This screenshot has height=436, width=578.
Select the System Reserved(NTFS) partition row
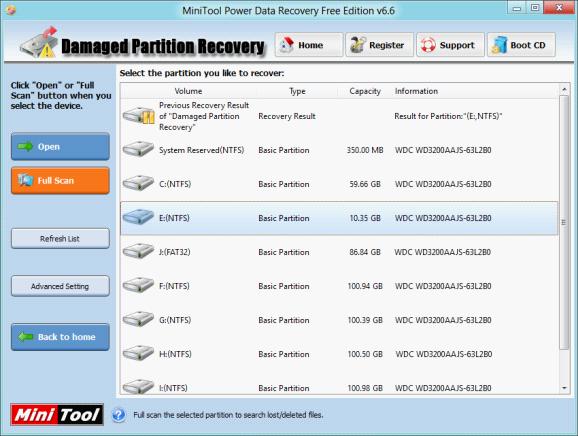click(339, 150)
